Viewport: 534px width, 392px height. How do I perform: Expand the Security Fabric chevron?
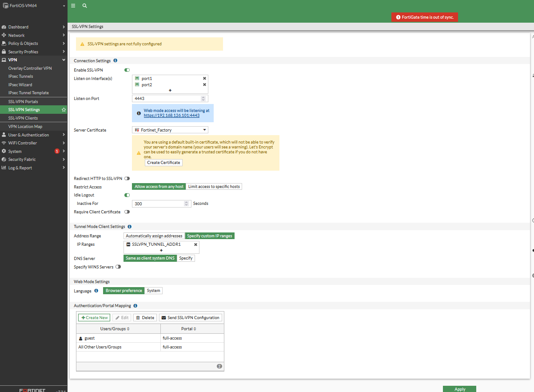pyautogui.click(x=64, y=160)
